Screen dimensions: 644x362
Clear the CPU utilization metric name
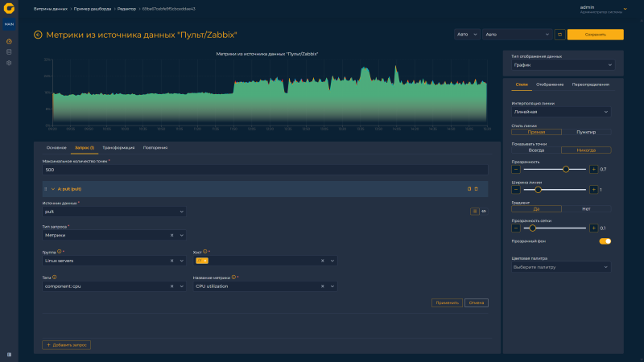[x=323, y=286]
